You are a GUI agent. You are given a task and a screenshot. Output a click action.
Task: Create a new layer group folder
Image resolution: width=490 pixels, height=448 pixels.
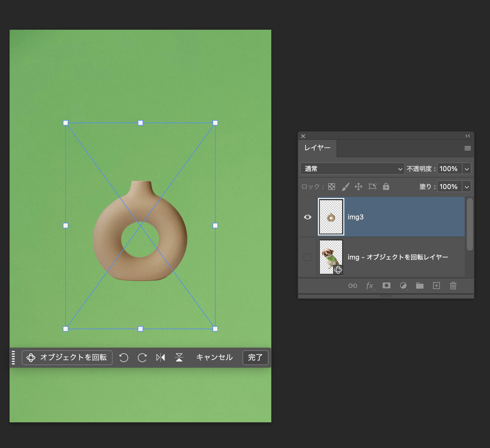click(x=420, y=286)
